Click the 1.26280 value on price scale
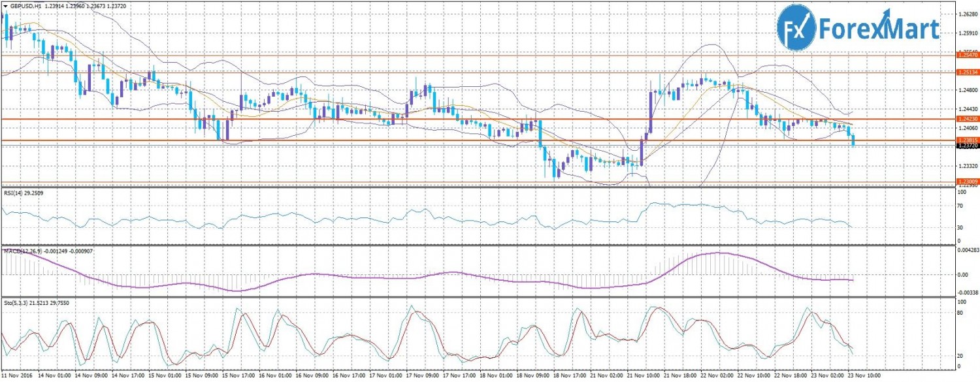The width and height of the screenshot is (980, 382). [968, 14]
